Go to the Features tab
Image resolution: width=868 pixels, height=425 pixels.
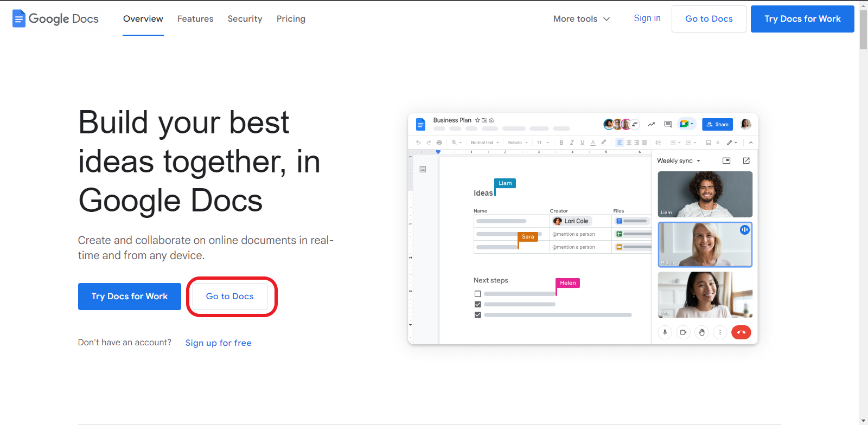[195, 18]
